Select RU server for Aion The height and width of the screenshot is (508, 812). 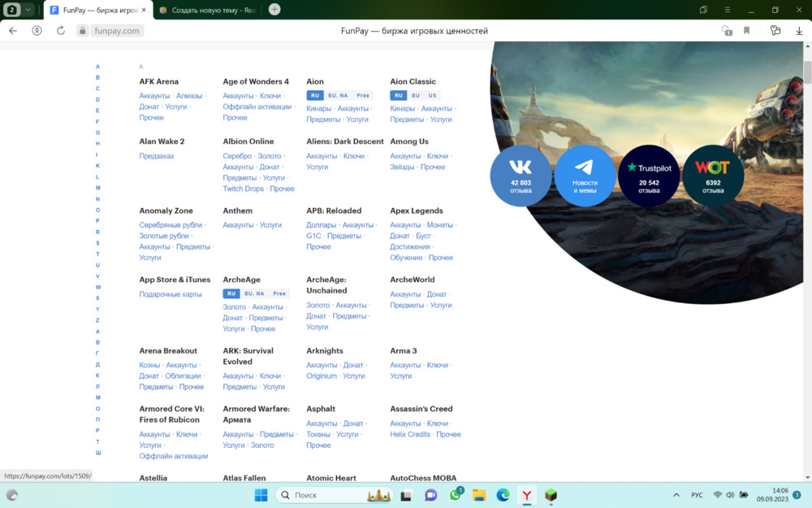coord(315,95)
